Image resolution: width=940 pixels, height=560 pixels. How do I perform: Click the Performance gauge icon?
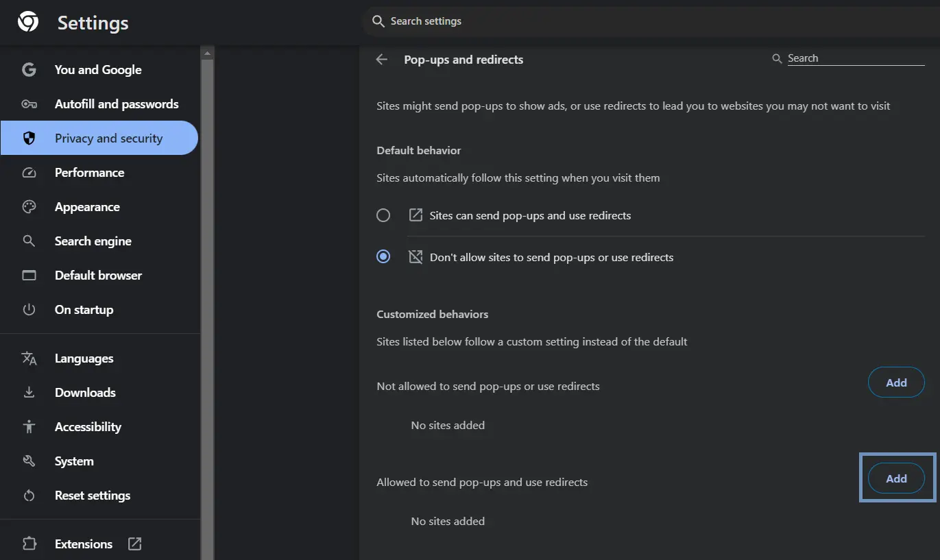29,173
